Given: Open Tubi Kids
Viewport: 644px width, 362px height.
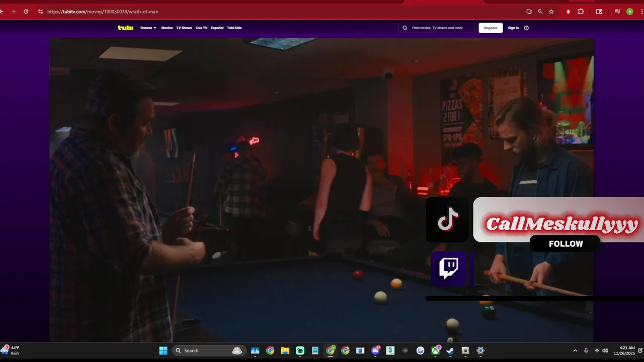Looking at the screenshot, I should pos(234,28).
